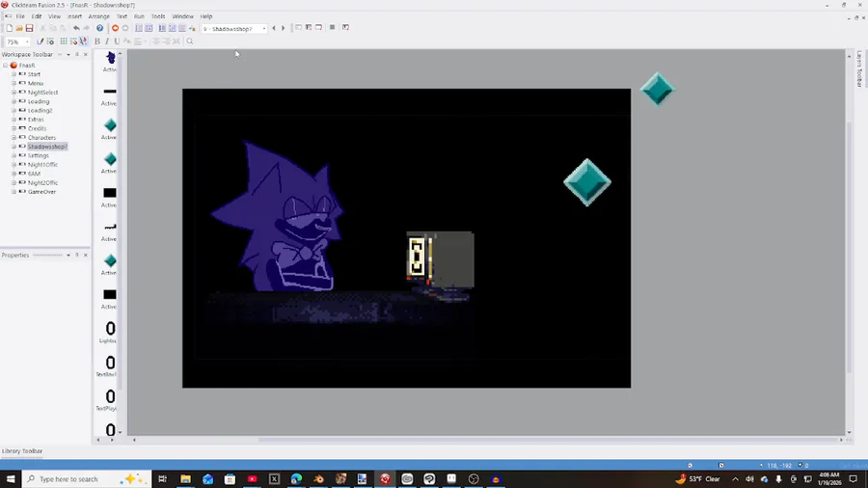Select the large teal diamond inside frame
868x488 pixels.
(x=587, y=182)
